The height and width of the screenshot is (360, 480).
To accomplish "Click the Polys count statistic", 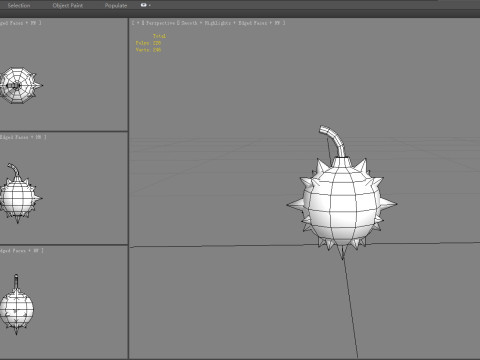I will point(148,43).
